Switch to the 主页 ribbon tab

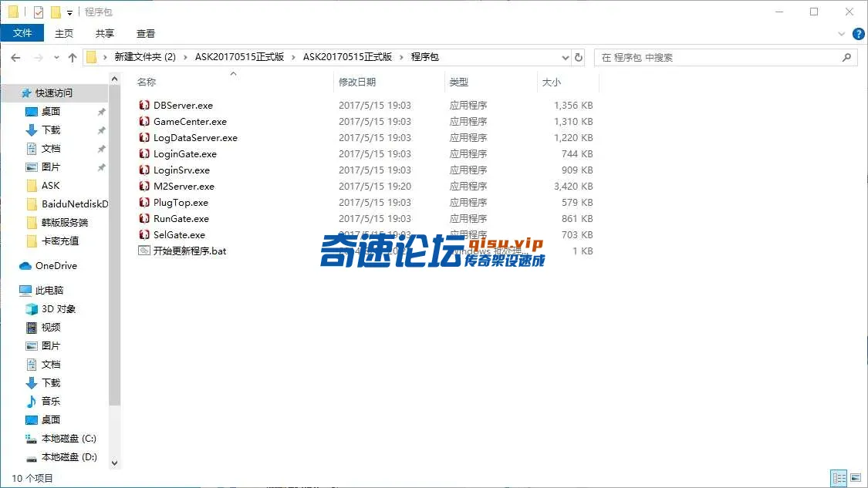tap(64, 34)
